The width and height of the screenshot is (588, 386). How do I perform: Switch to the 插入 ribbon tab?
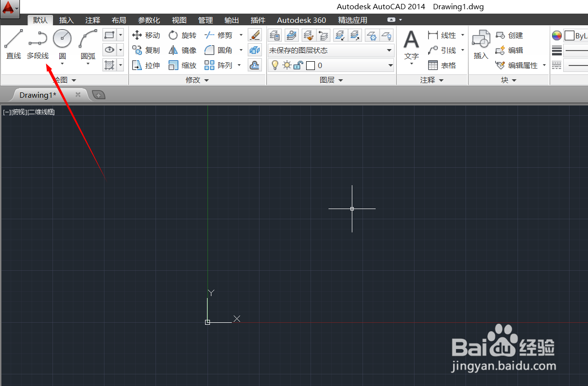point(67,20)
